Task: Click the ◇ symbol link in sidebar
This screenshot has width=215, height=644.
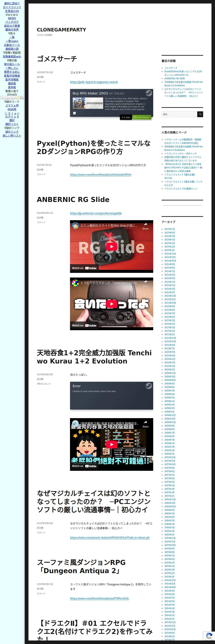Action: click(x=18, y=113)
